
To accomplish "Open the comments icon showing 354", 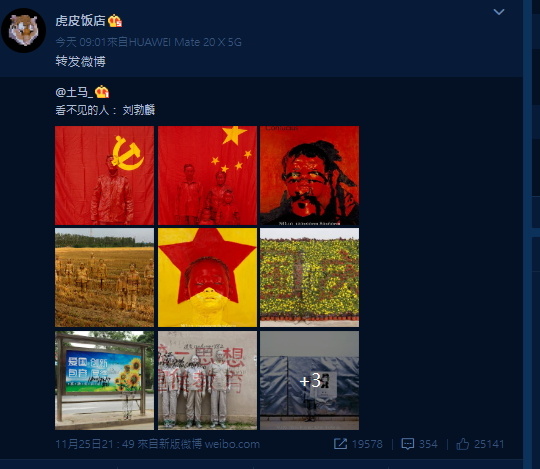I will tap(408, 444).
